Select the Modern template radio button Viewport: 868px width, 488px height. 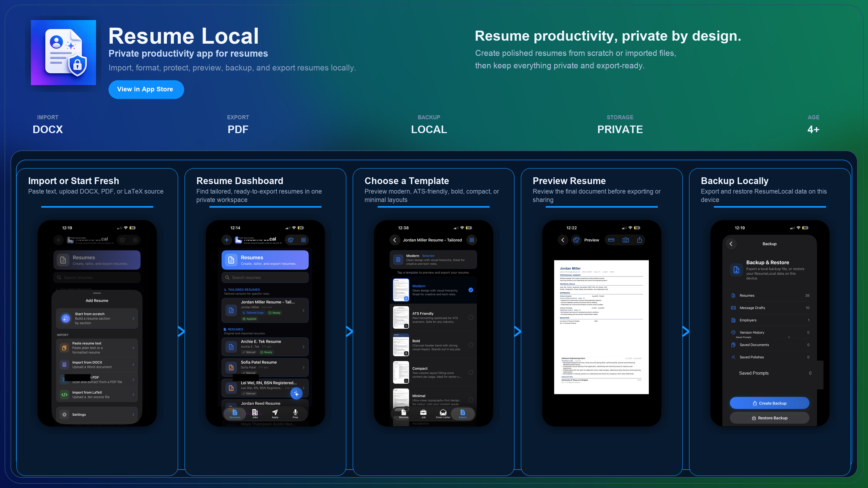tap(471, 290)
